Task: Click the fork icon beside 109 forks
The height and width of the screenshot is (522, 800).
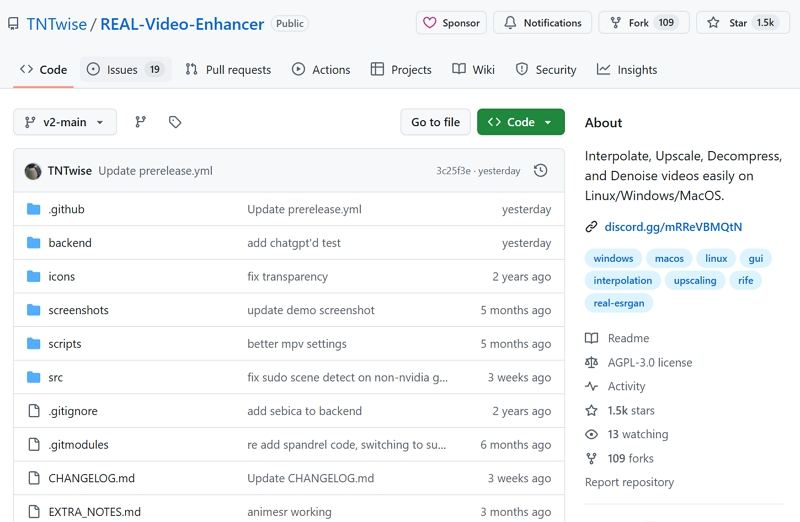Action: tap(591, 458)
